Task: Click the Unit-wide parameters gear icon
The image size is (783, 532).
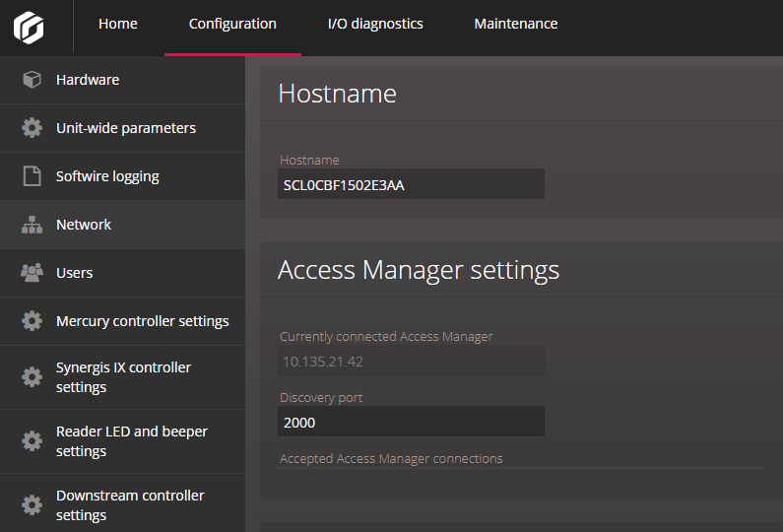Action: [32, 128]
